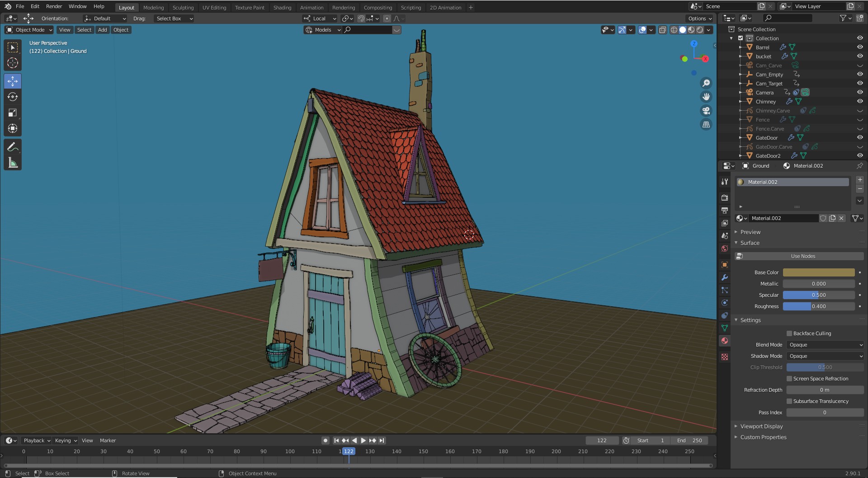Enable Screen Space Refraction checkbox
Image resolution: width=868 pixels, height=478 pixels.
[x=789, y=379]
